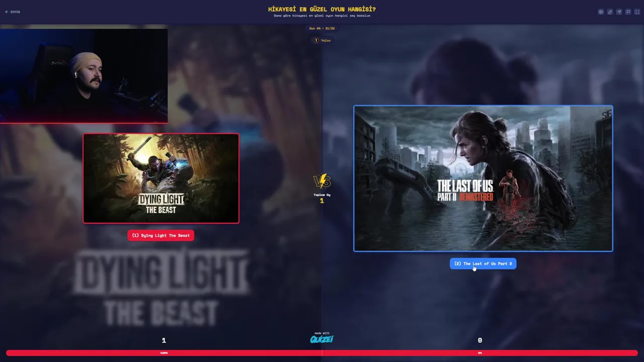Click the Yolcu user badge
The width and height of the screenshot is (644, 362).
coord(322,40)
